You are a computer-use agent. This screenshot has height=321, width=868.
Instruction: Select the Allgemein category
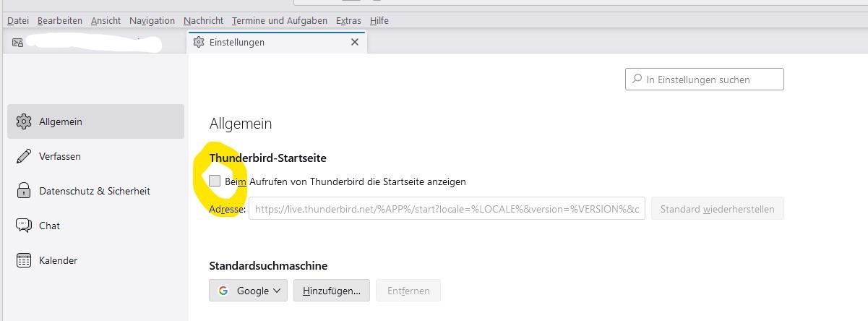coord(95,121)
